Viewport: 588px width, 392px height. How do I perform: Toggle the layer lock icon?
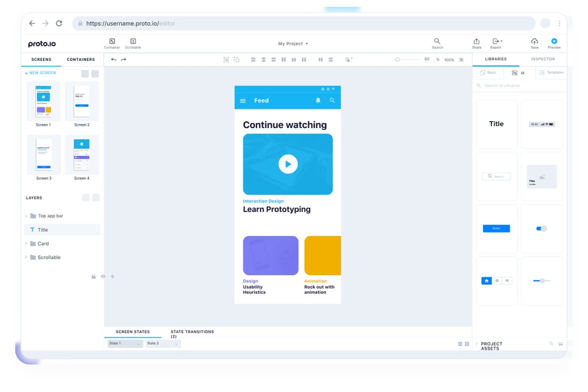tap(93, 276)
